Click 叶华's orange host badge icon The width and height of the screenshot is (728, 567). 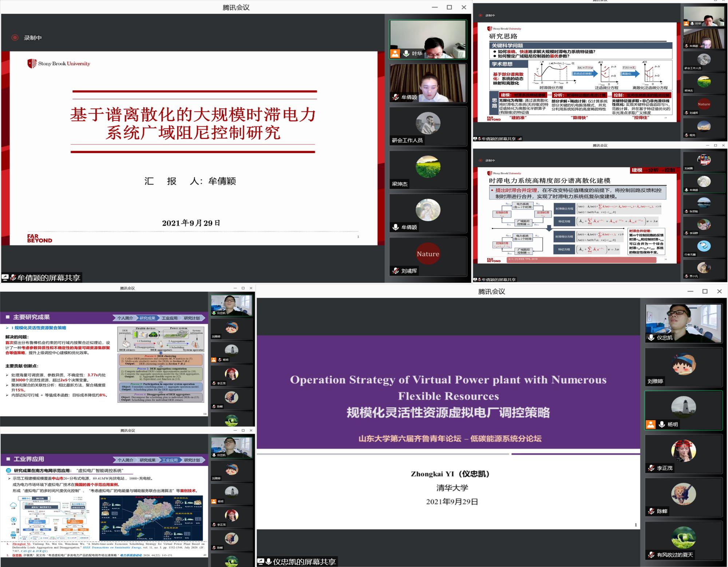[x=395, y=54]
